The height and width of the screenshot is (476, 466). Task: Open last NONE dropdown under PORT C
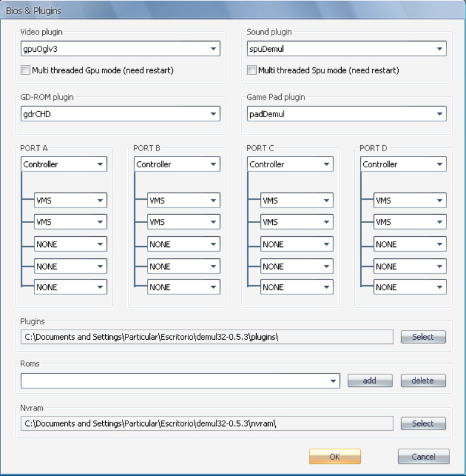pyautogui.click(x=297, y=287)
